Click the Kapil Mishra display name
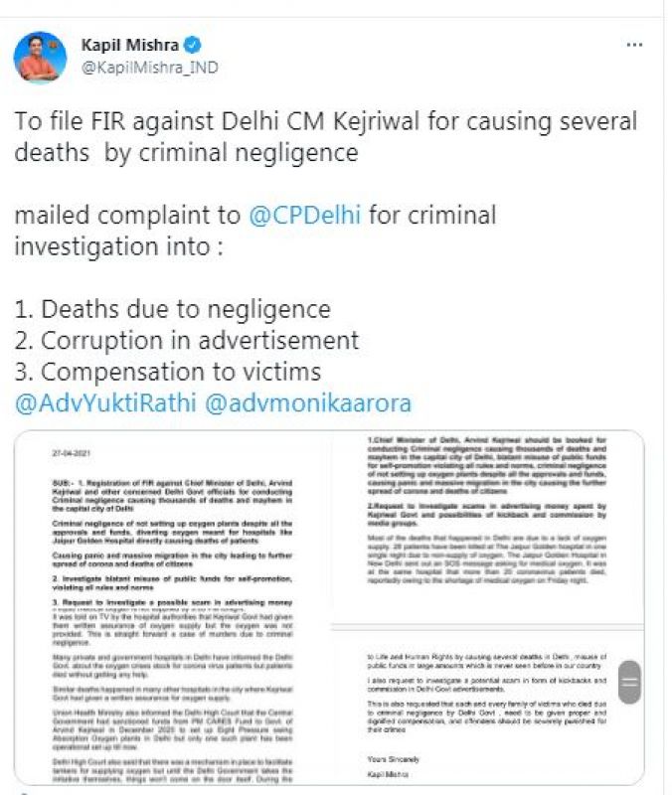This screenshot has height=795, width=672. coord(130,45)
